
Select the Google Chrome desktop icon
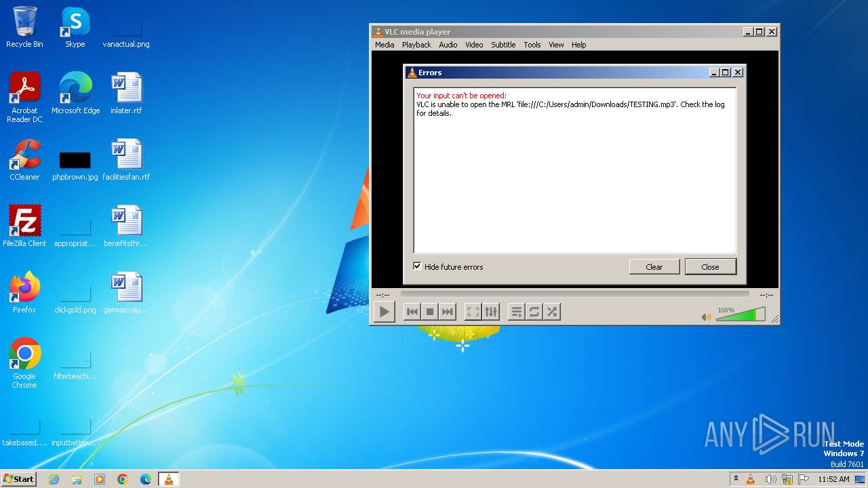tap(24, 363)
